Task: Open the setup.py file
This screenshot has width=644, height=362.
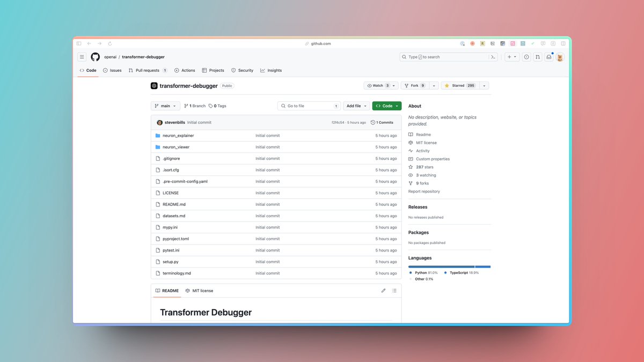Action: pyautogui.click(x=171, y=262)
